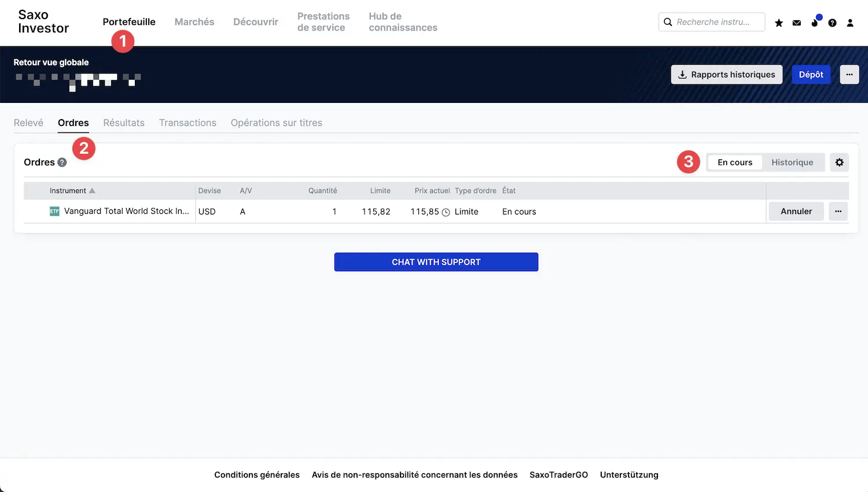Click the Prix actuel column header
This screenshot has height=492, width=868.
click(432, 191)
